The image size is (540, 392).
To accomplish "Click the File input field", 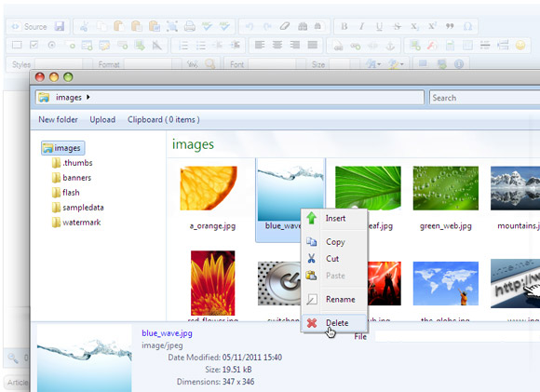I will pos(457,336).
